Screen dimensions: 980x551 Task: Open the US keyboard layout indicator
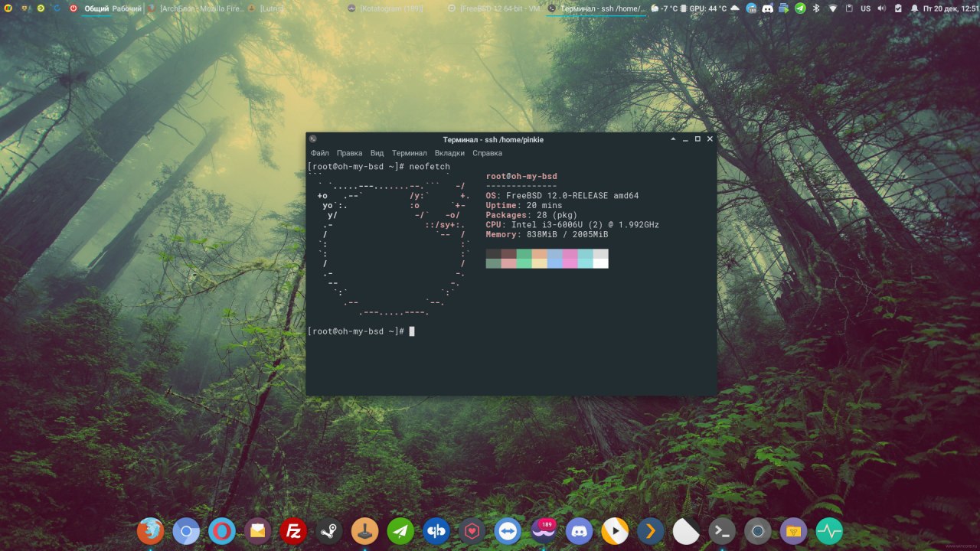pyautogui.click(x=866, y=8)
